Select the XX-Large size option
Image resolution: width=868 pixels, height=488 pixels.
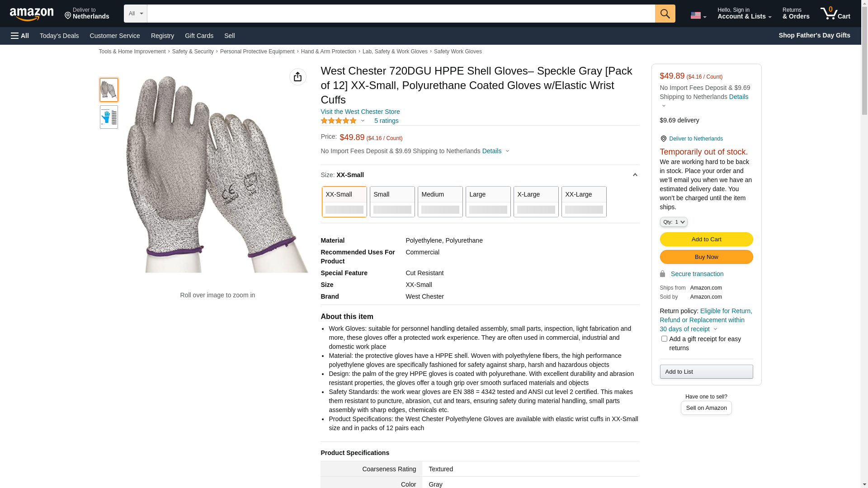tap(584, 202)
